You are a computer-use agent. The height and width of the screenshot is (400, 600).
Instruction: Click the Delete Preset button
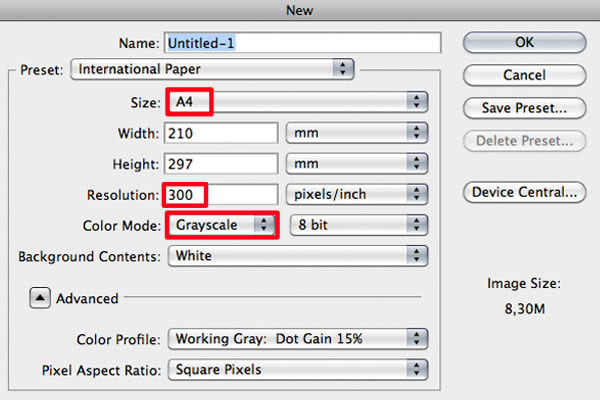click(x=524, y=141)
